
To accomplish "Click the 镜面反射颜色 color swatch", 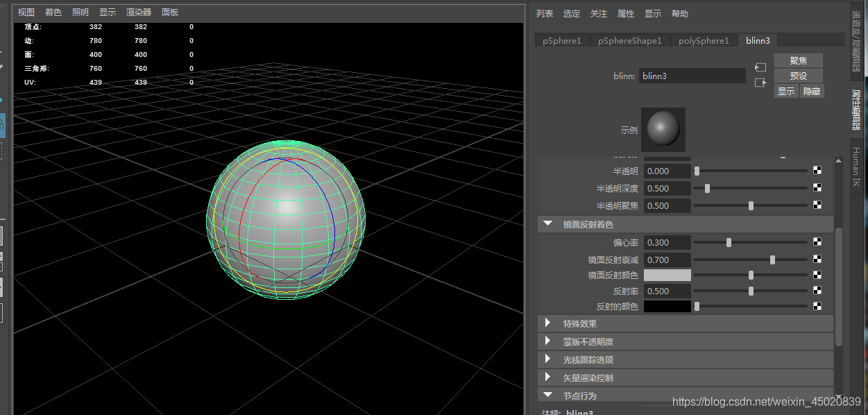I will [x=667, y=275].
